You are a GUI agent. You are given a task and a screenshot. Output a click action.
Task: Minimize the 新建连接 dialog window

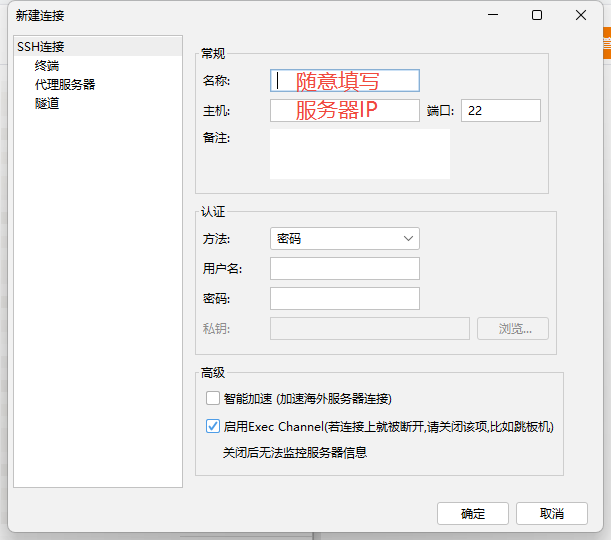(x=492, y=15)
